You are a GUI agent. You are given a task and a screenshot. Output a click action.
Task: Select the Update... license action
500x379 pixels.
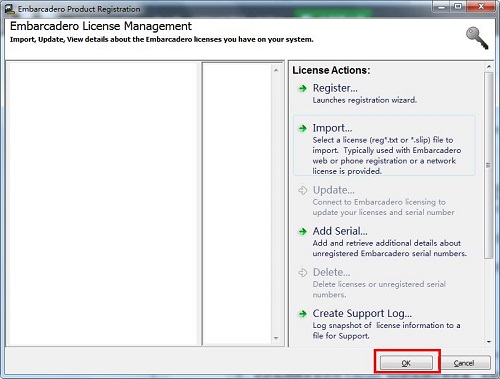(x=334, y=190)
